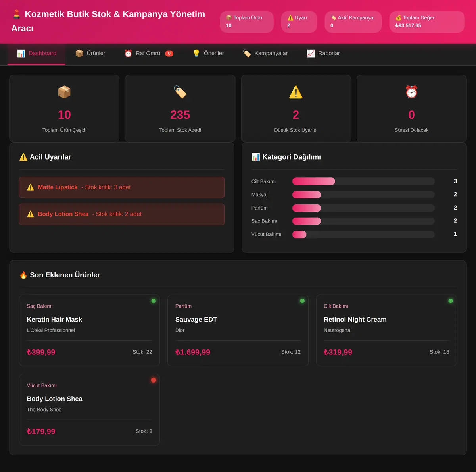Click green status dot on Keratin Hair Mask card
This screenshot has height=472, width=476.
click(x=154, y=301)
